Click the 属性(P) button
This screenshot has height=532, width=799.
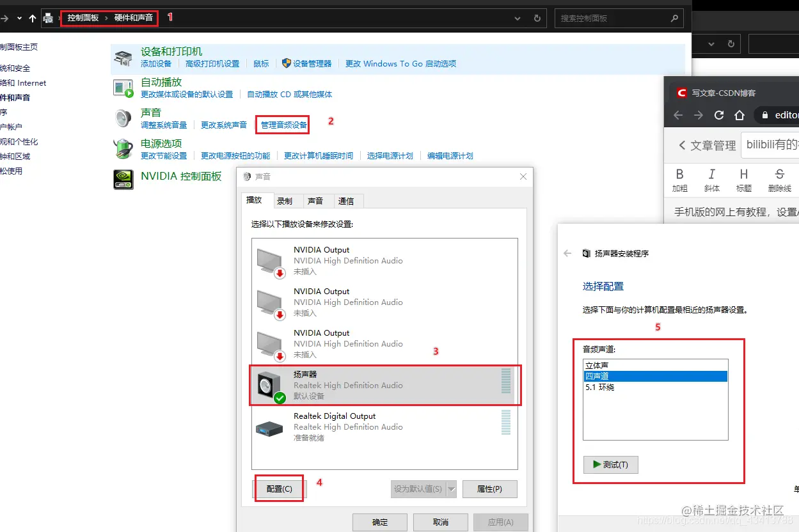point(489,489)
